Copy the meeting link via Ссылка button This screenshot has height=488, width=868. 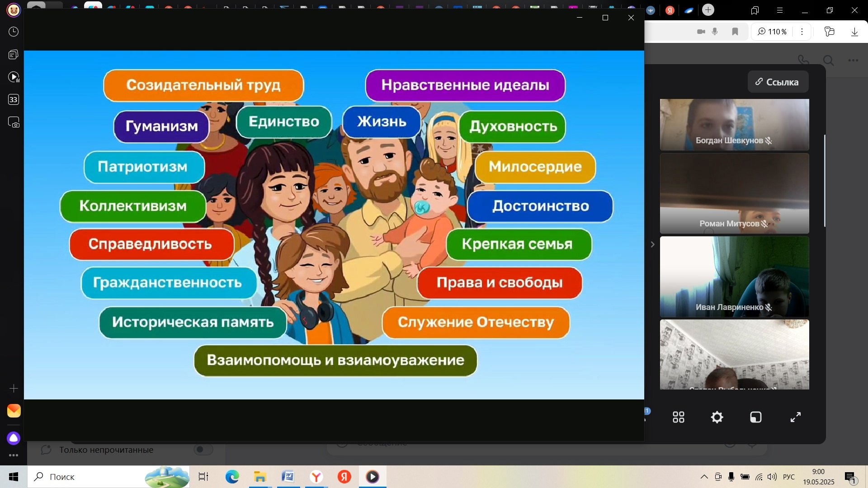click(x=778, y=82)
